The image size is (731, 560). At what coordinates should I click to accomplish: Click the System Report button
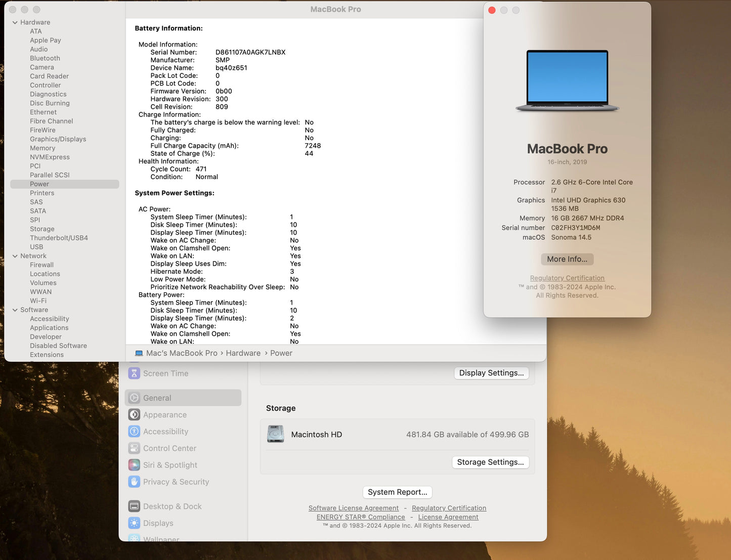point(397,492)
